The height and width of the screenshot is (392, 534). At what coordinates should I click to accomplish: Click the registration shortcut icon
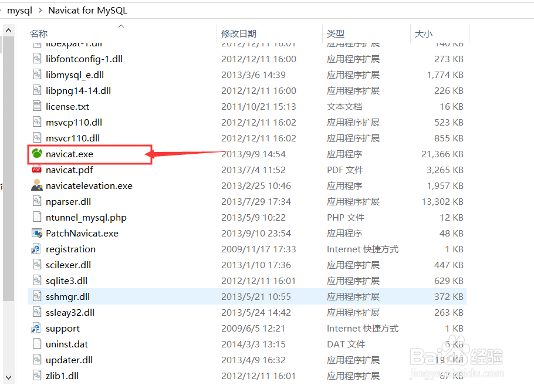click(x=36, y=249)
